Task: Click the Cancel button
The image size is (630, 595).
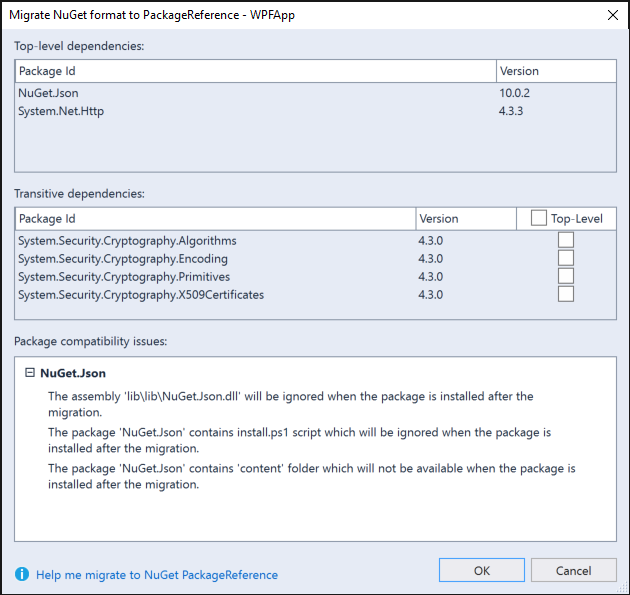Action: point(574,570)
